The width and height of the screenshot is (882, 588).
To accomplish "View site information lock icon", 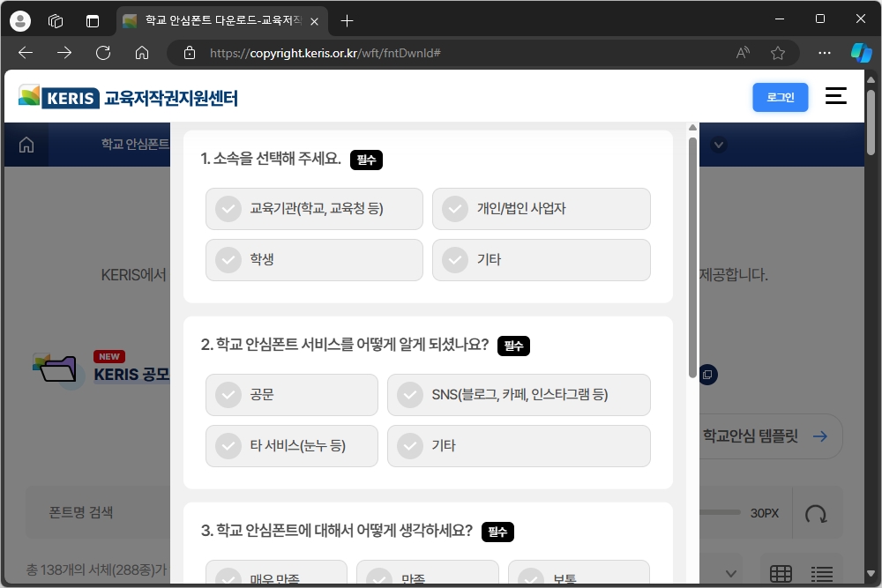I will pyautogui.click(x=190, y=53).
